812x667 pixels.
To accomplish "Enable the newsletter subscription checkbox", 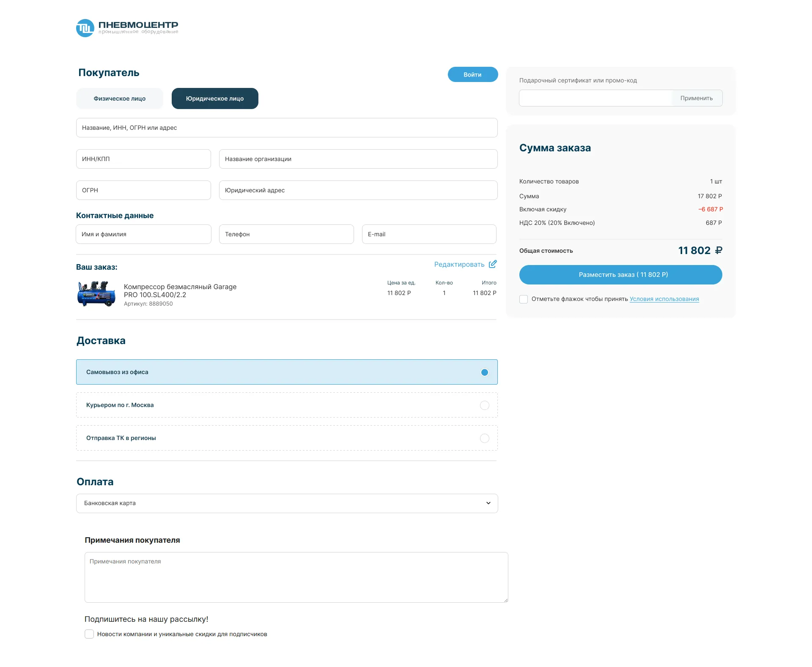I will click(x=89, y=634).
